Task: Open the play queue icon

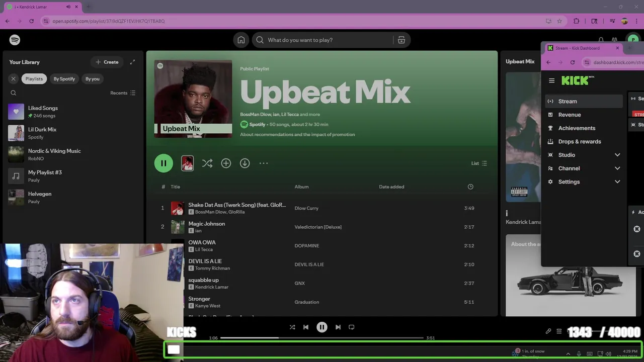Action: 559,331
